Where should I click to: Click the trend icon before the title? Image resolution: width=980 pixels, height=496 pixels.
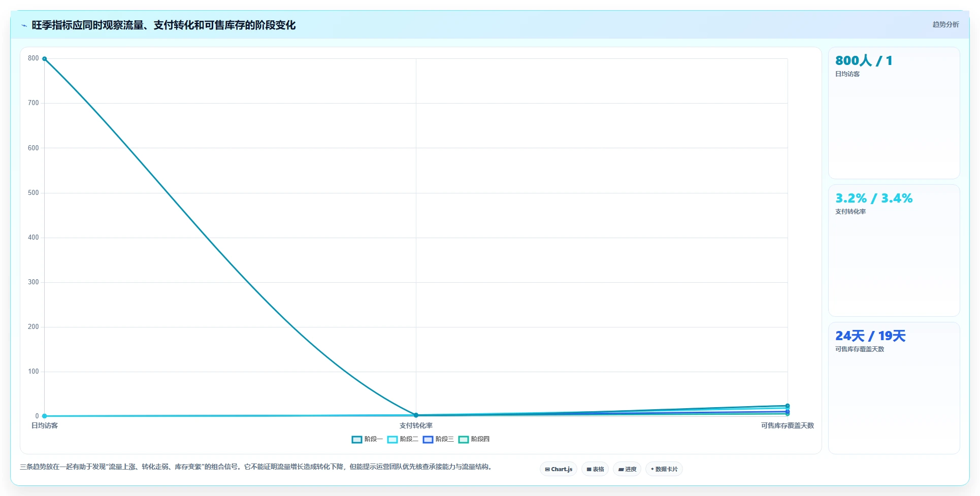(x=24, y=25)
